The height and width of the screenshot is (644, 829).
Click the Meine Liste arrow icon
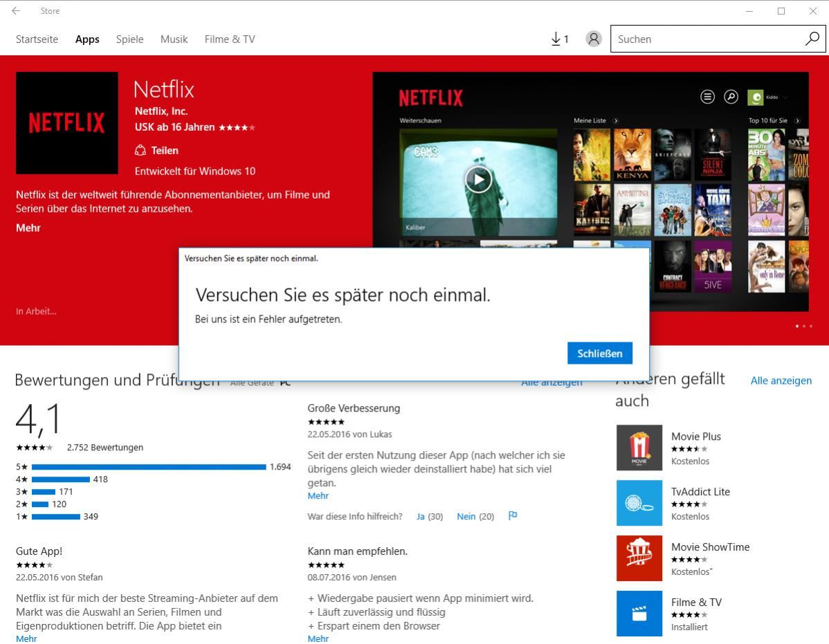coord(615,121)
